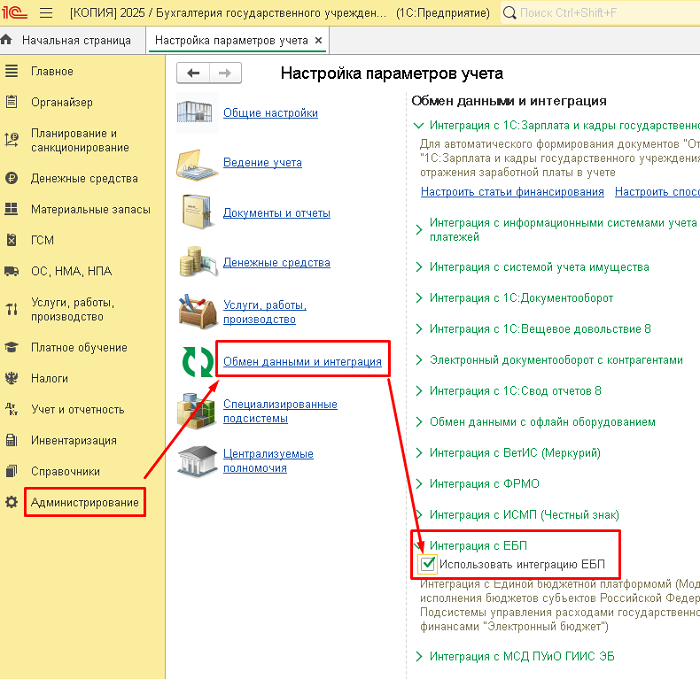Open the hamburger main menu icon
The height and width of the screenshot is (679, 700).
click(x=46, y=13)
